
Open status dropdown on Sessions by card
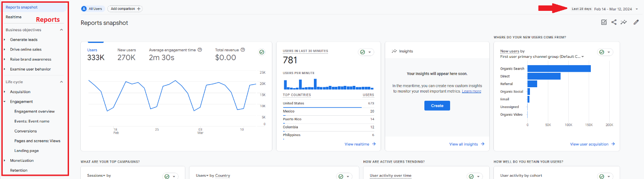click(170, 176)
